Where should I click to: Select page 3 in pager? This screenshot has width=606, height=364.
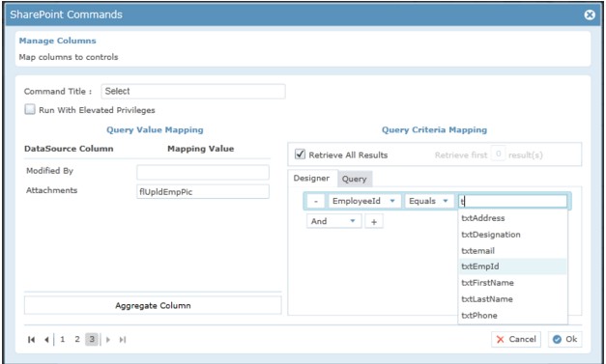coord(92,339)
